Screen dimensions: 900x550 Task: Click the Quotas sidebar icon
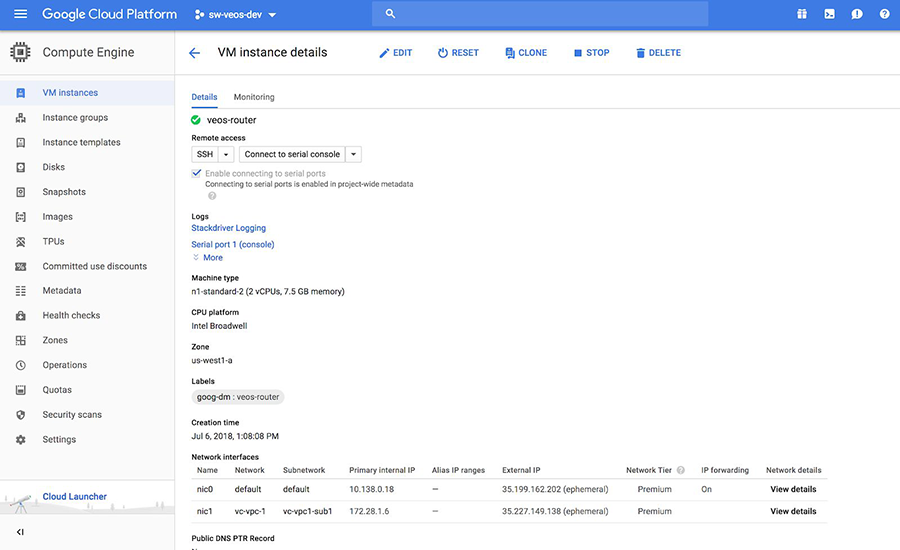coord(21,390)
